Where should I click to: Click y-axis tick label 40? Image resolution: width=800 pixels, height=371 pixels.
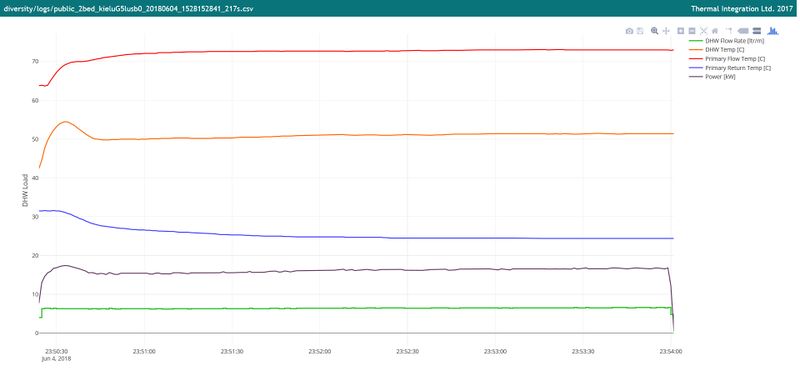tap(36, 178)
